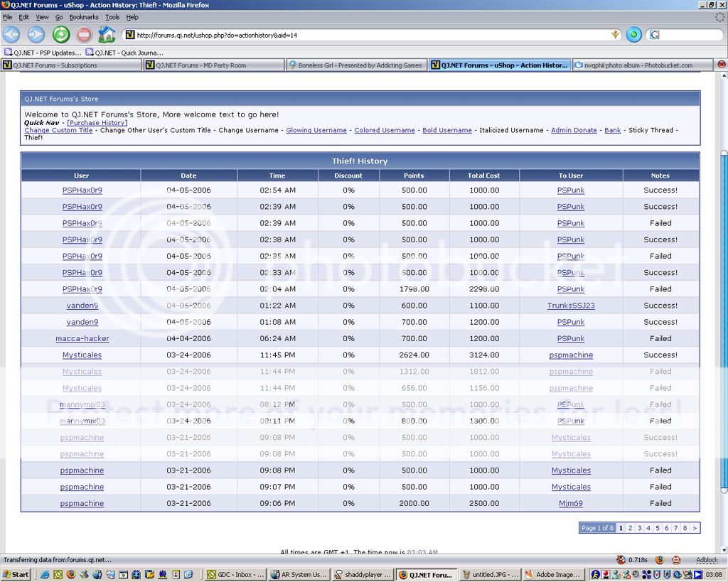Open TrunksSSJ23 user profile link
728x582 pixels.
(571, 306)
